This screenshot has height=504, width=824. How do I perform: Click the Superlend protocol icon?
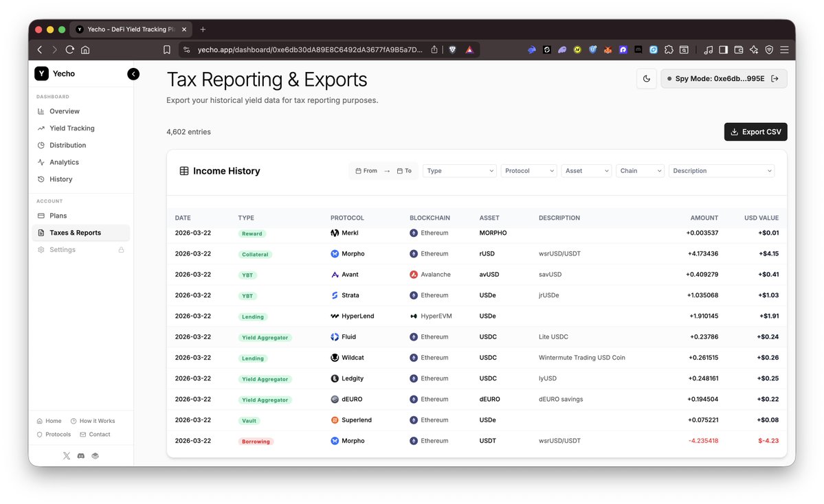pyautogui.click(x=335, y=420)
